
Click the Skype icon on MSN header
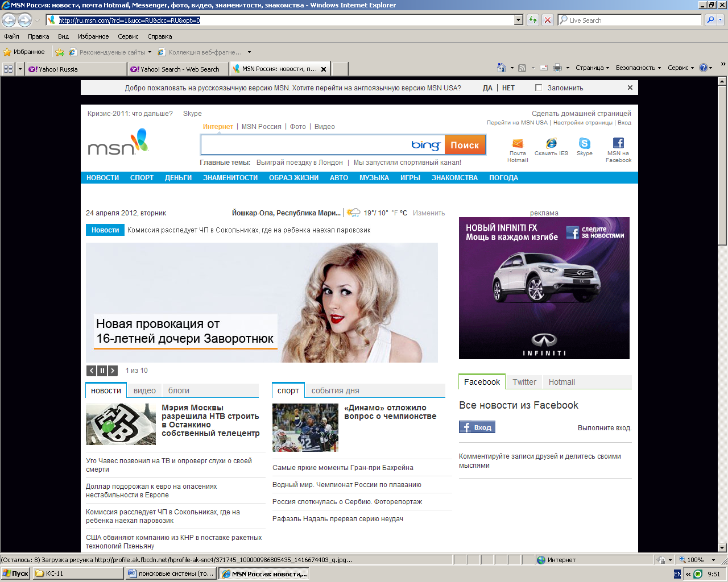coord(585,143)
